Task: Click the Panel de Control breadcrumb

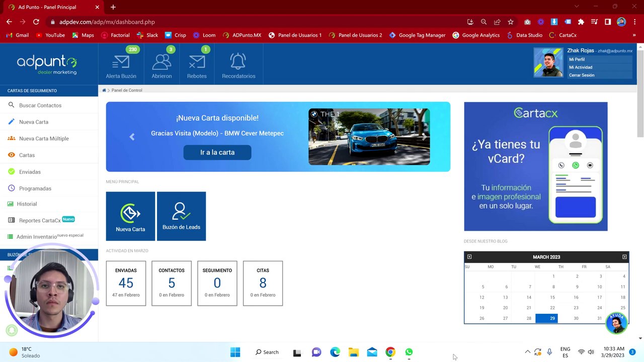Action: [127, 90]
